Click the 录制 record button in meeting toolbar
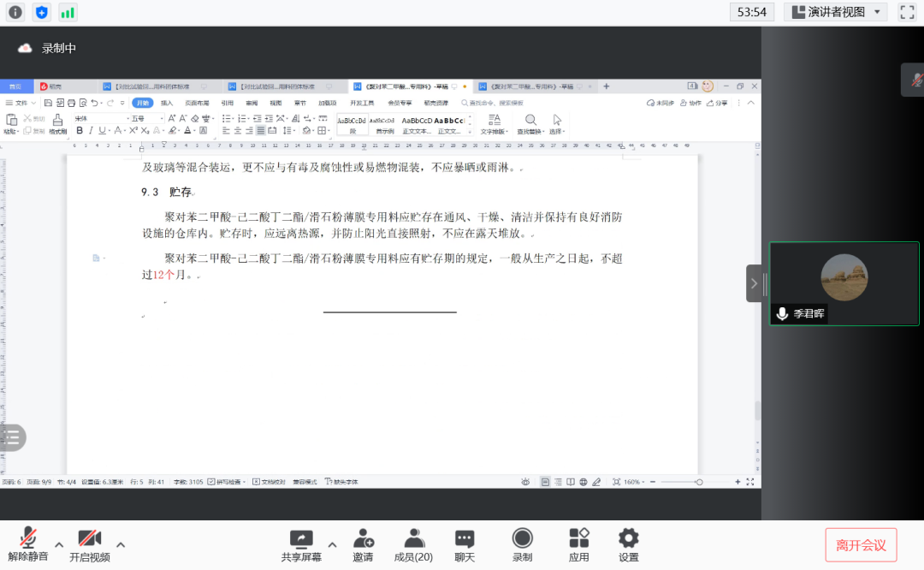The width and height of the screenshot is (924, 570). coord(522,543)
